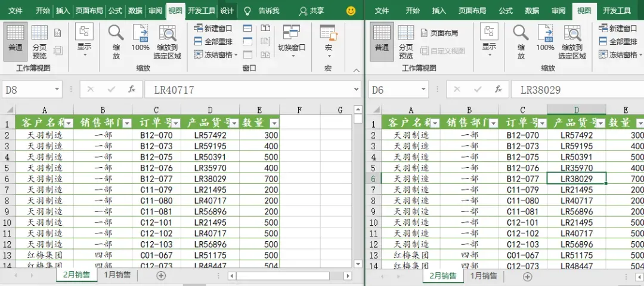
Task: Click the 共享 share button
Action: pyautogui.click(x=311, y=11)
